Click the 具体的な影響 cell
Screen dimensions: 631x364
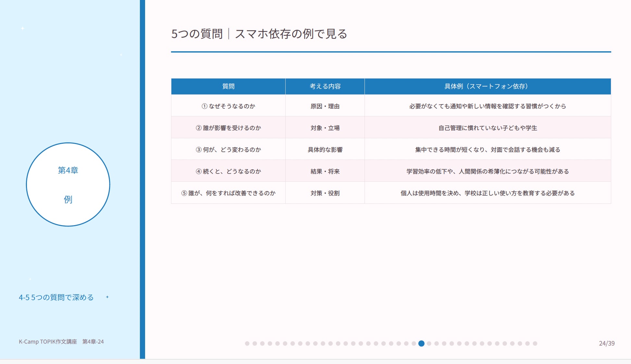click(325, 150)
